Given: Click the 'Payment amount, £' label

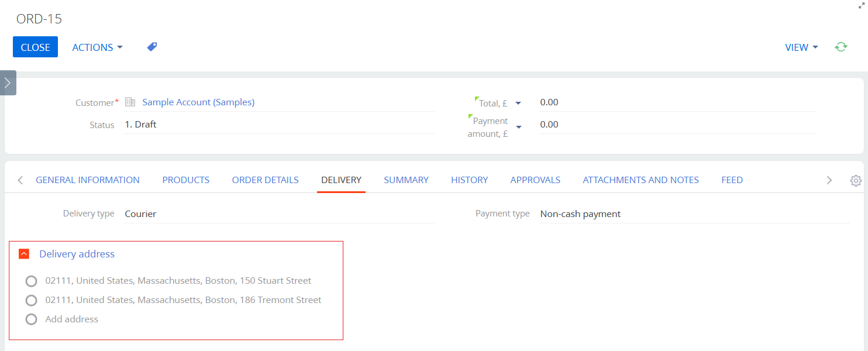Looking at the screenshot, I should pyautogui.click(x=488, y=128).
